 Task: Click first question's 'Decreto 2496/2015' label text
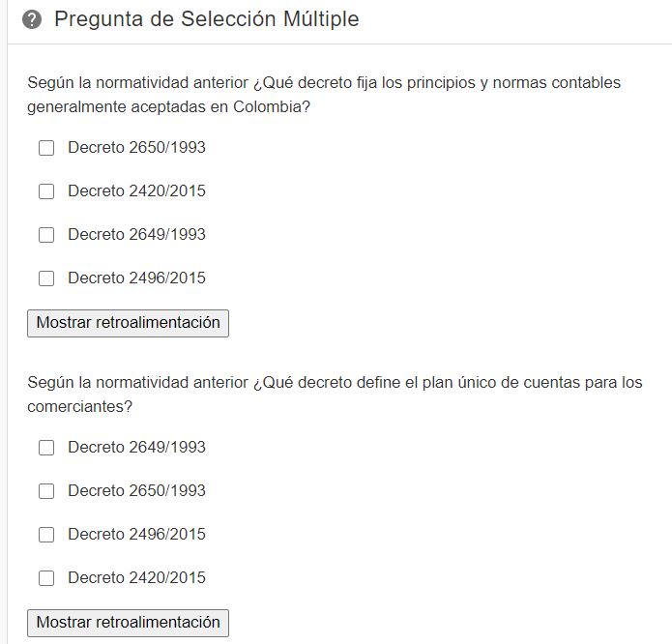coord(136,278)
